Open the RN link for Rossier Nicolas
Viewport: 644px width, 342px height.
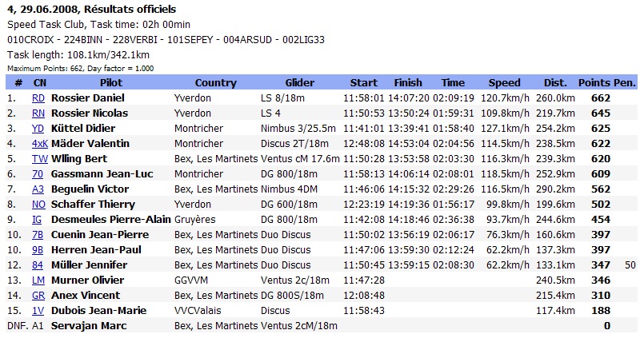38,113
